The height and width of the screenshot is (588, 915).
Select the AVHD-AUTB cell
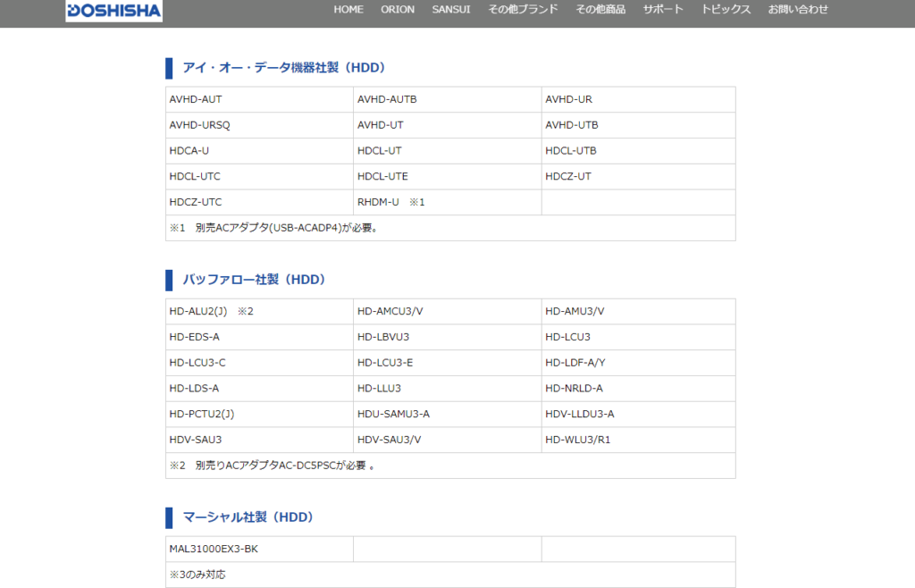[447, 100]
